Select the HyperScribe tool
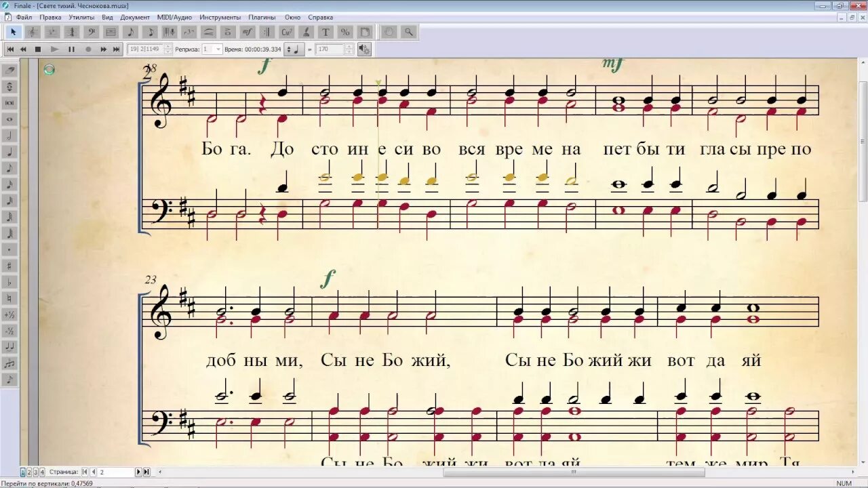Screen dimensions: 868x488 (x=170, y=32)
